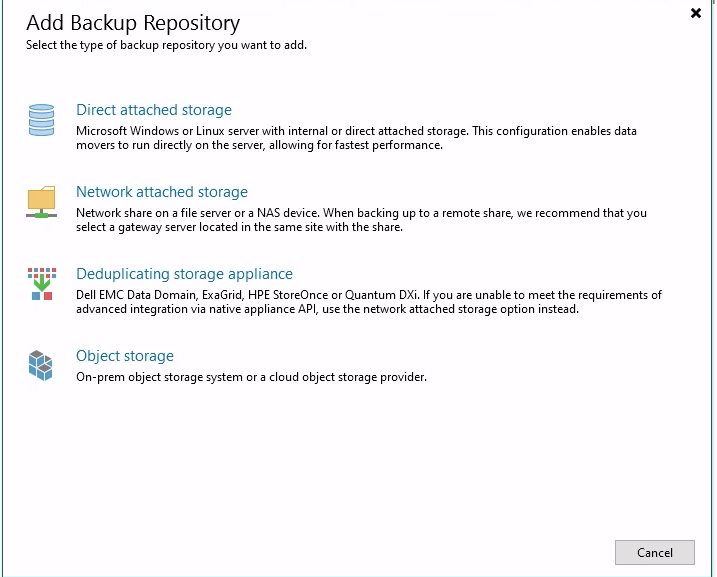Click the 'Microsoft Windows or Linux server' description line
This screenshot has width=717, height=577.
(x=356, y=131)
